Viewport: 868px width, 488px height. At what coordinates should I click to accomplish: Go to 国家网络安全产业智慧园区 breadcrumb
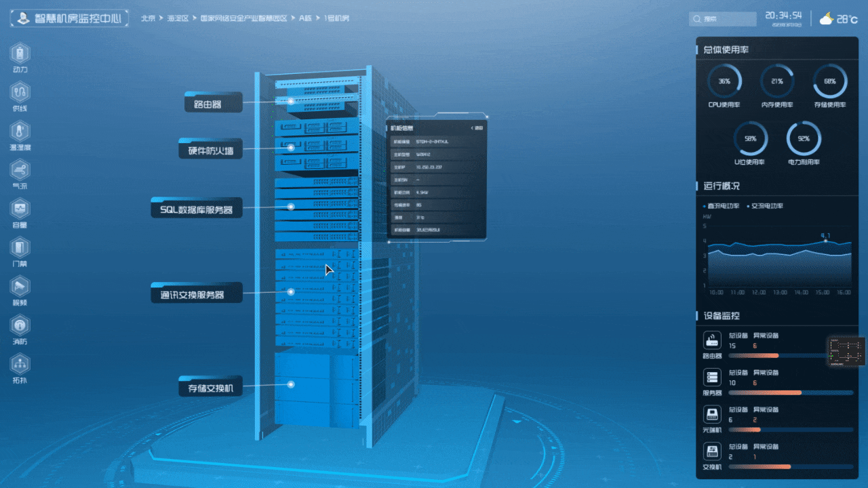[243, 18]
